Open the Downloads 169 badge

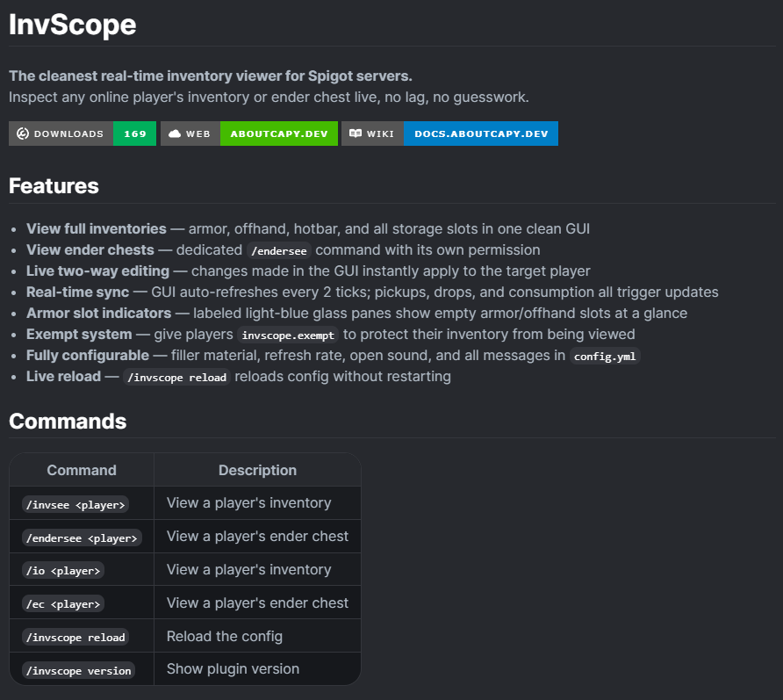83,134
